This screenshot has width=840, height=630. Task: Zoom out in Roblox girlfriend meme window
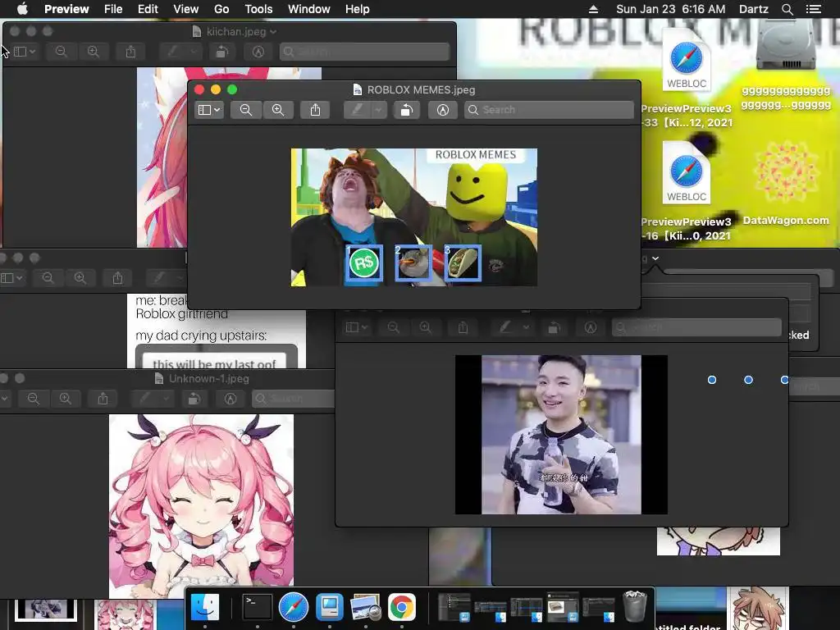coord(48,278)
